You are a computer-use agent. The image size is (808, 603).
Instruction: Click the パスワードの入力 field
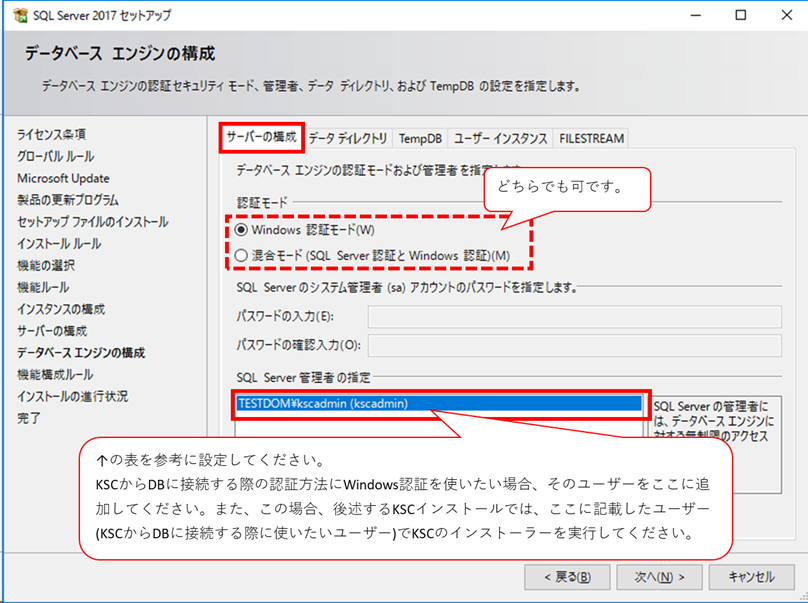[x=575, y=316]
